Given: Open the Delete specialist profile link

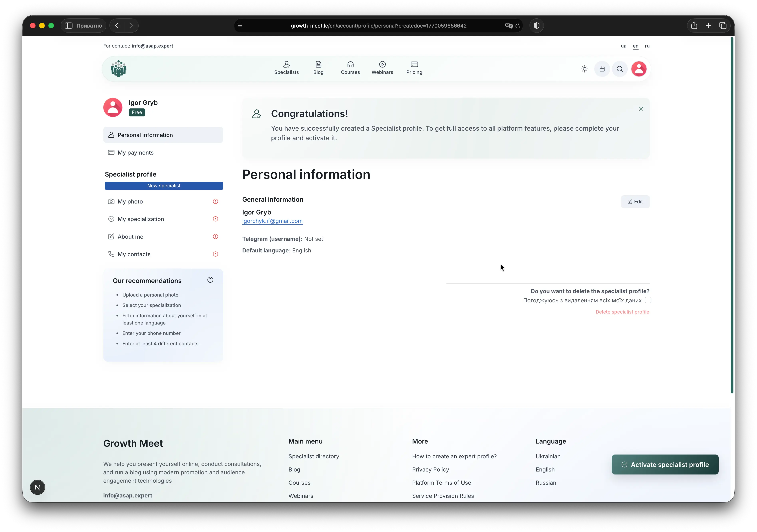Looking at the screenshot, I should coord(622,312).
